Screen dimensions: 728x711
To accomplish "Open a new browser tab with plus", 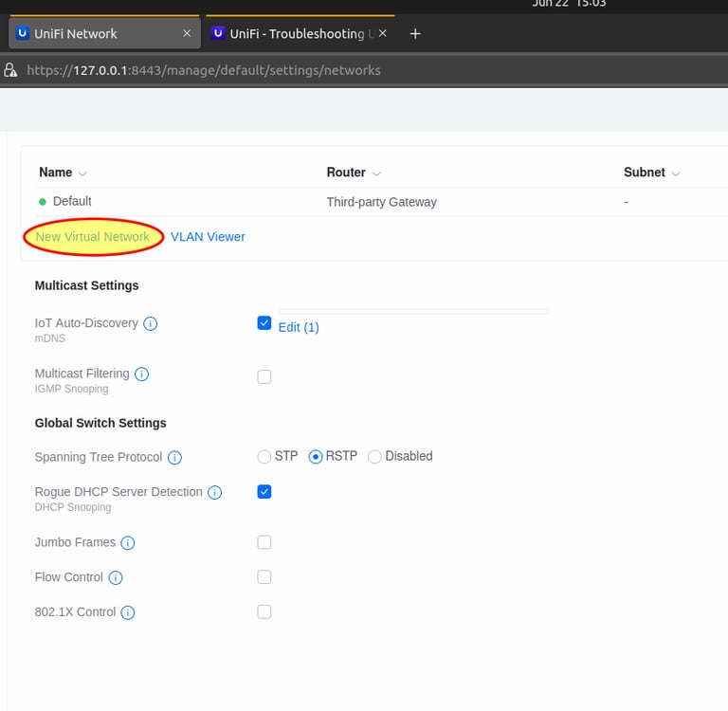I will [415, 33].
